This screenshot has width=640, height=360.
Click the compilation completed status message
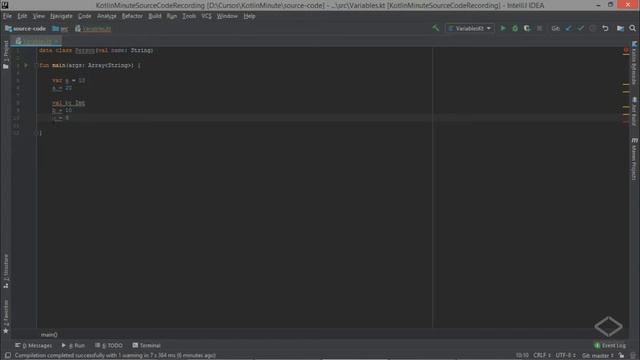(115, 356)
